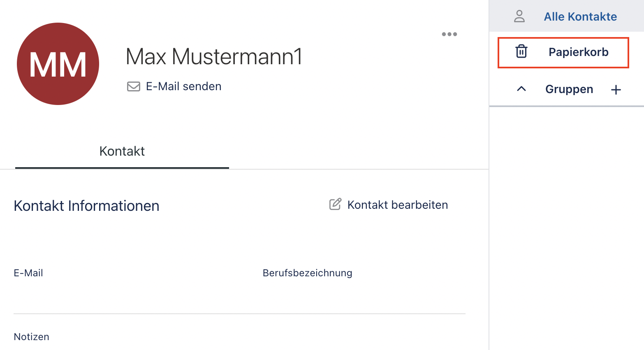Screen dimensions: 644x350
Task: Click the pencil edit icon beside Kontakt bearbeiten
Action: click(x=335, y=204)
